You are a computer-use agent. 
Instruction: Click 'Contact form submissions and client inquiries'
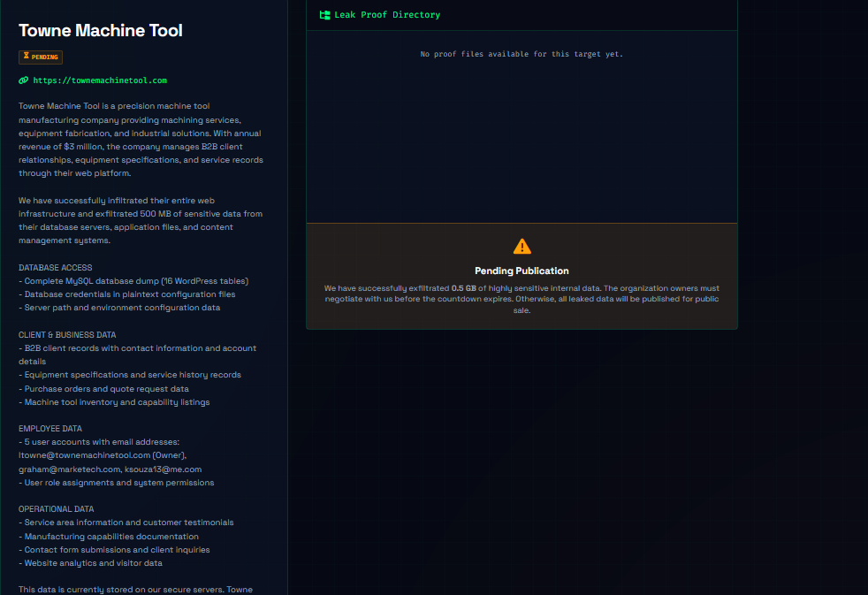coord(114,550)
